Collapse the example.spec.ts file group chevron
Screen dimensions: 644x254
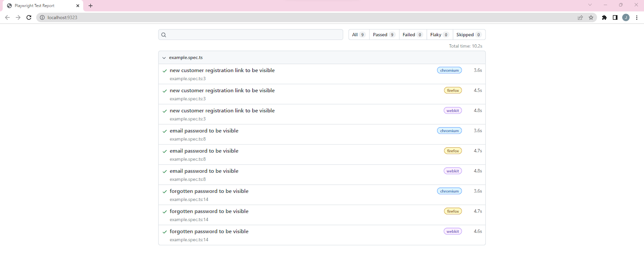pos(164,58)
